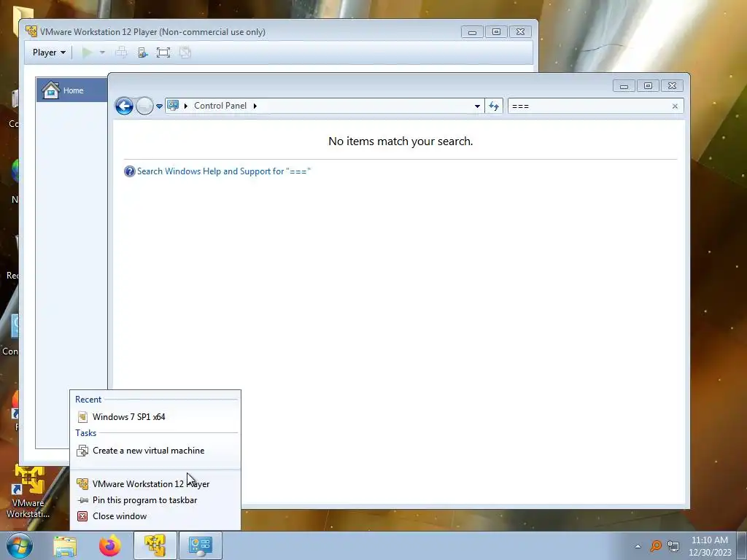This screenshot has width=747, height=560.
Task: Clear the Control Panel search box
Action: point(675,106)
